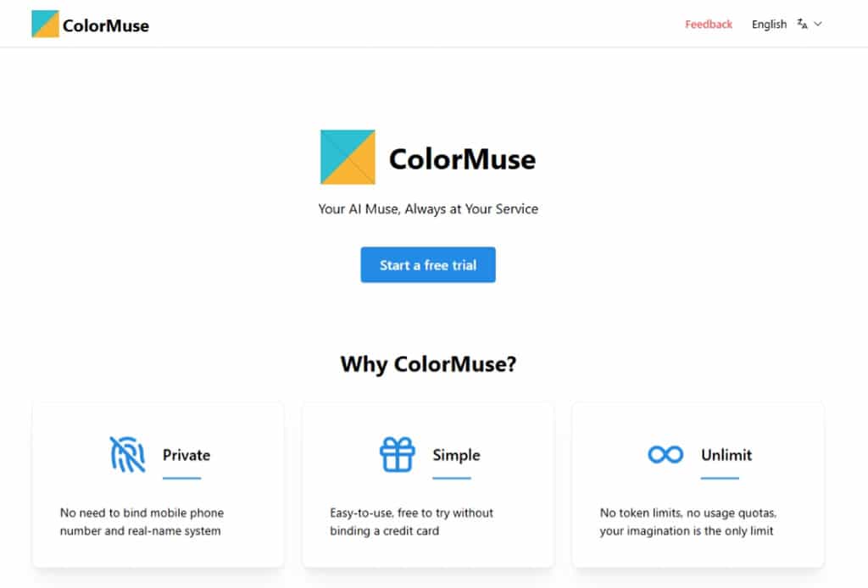The height and width of the screenshot is (588, 868).
Task: Click the 'Why ColorMuse?' heading
Action: click(x=428, y=364)
